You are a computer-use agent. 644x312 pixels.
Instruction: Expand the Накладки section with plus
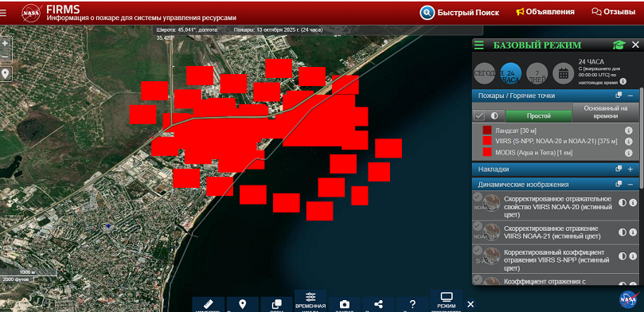pyautogui.click(x=630, y=169)
